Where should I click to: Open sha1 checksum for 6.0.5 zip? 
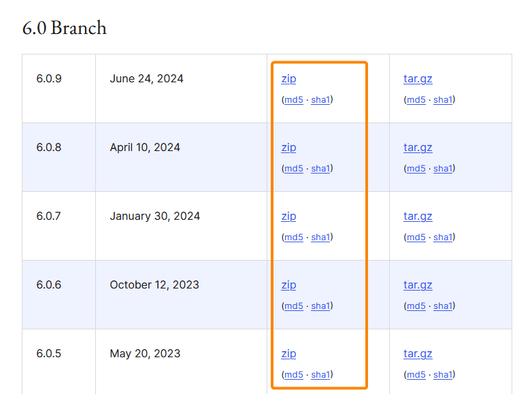[x=320, y=375]
